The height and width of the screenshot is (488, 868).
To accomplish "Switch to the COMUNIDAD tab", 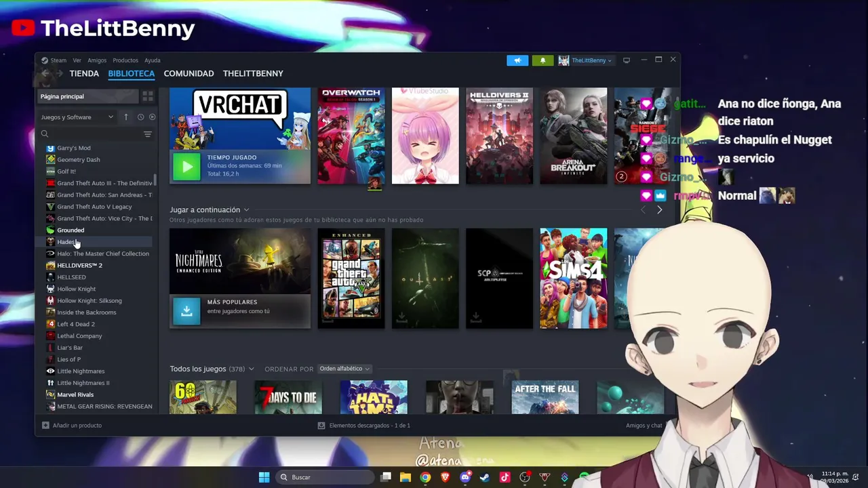I will tap(189, 73).
